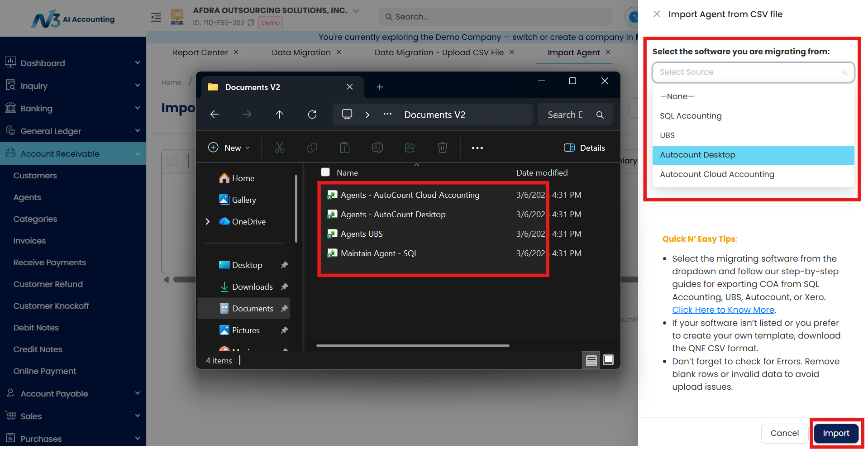Image resolution: width=868 pixels, height=449 pixels.
Task: Go back in File Explorer
Action: [215, 115]
